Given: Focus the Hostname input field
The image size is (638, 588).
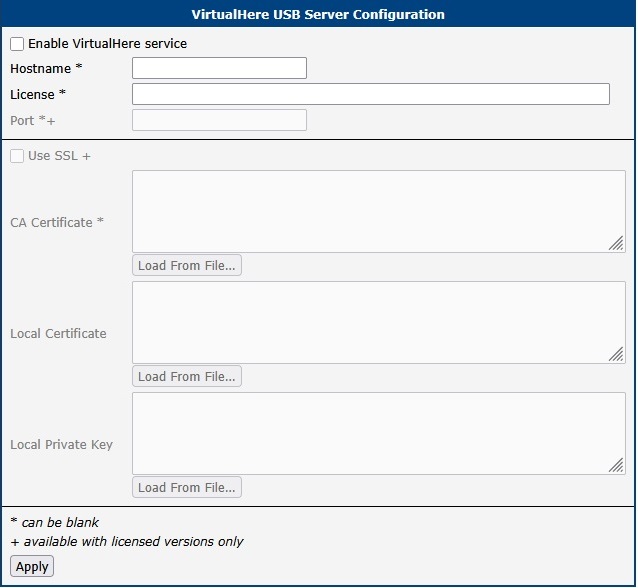Looking at the screenshot, I should [219, 68].
